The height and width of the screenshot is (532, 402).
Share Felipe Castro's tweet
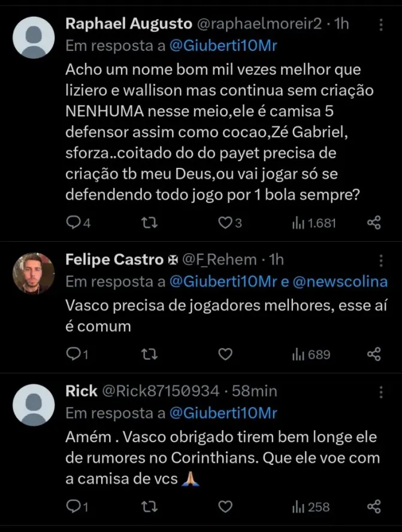point(374,354)
